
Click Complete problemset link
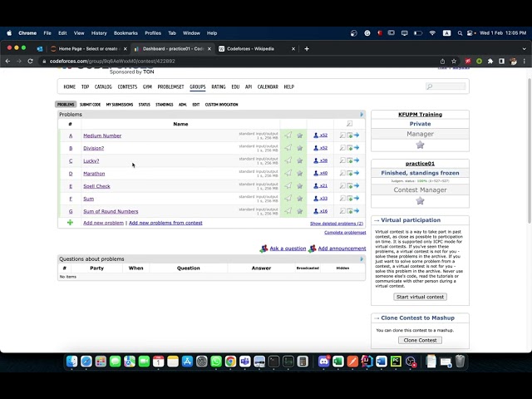tap(345, 233)
